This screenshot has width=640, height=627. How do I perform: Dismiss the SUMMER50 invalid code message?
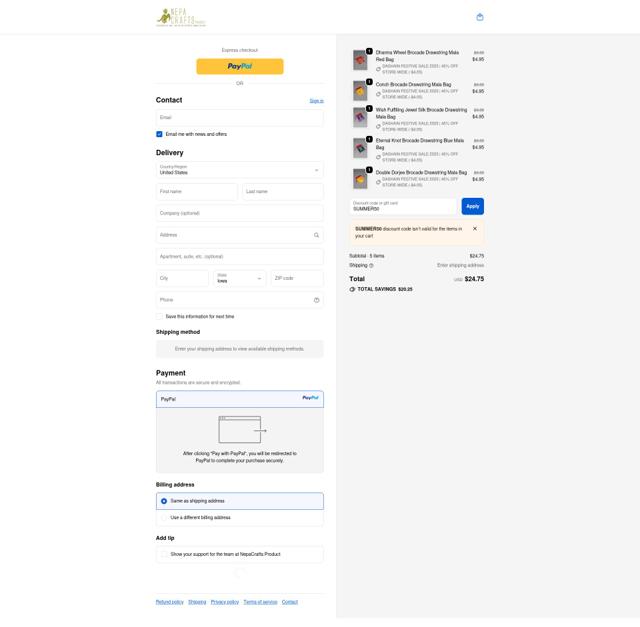(475, 229)
